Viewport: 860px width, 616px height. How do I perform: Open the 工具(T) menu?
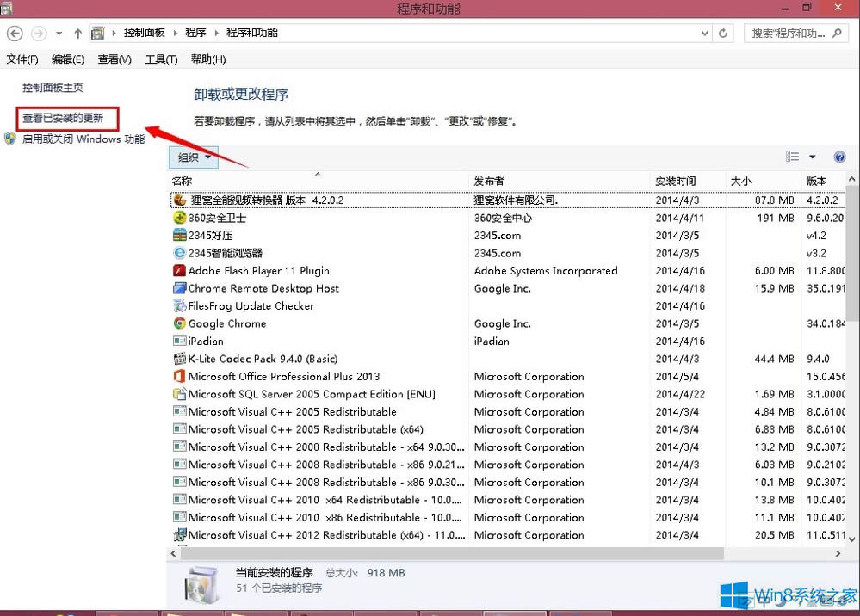[161, 59]
